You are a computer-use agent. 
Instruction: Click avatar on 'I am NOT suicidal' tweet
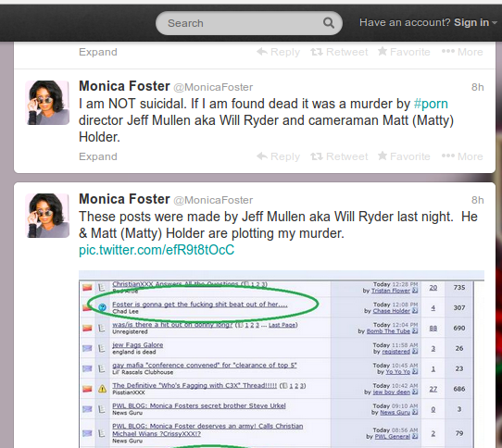(47, 103)
